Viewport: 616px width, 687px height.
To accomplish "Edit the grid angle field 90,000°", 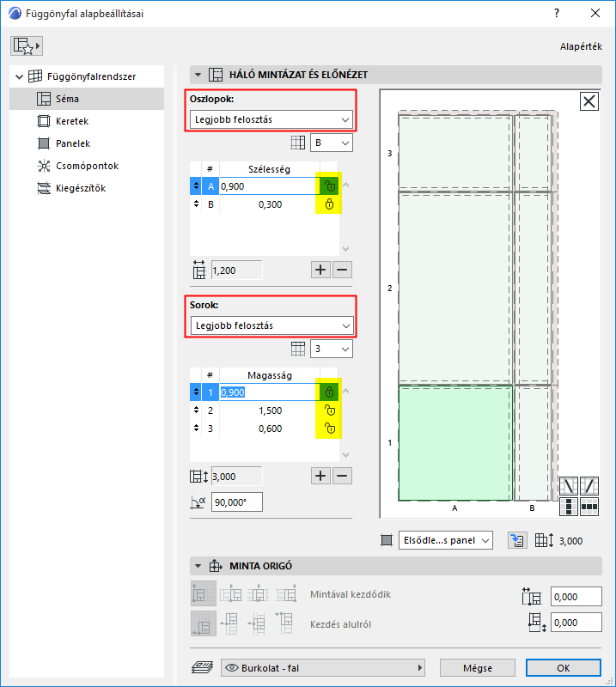I will [x=237, y=502].
